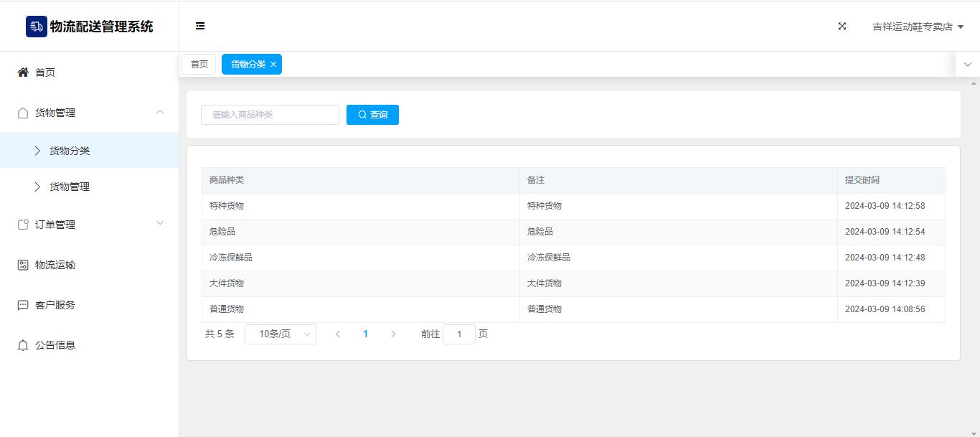Select 货物管理 submenu item

[x=70, y=187]
